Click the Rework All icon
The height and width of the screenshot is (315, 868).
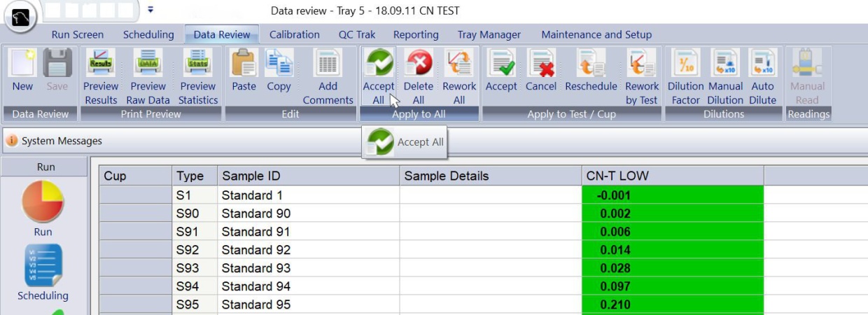click(x=458, y=64)
